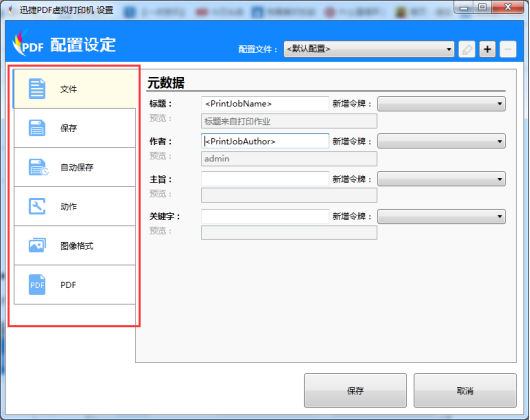Expand the 新增令牌 dropdown beside 主旨
The width and height of the screenshot is (530, 420).
[441, 179]
